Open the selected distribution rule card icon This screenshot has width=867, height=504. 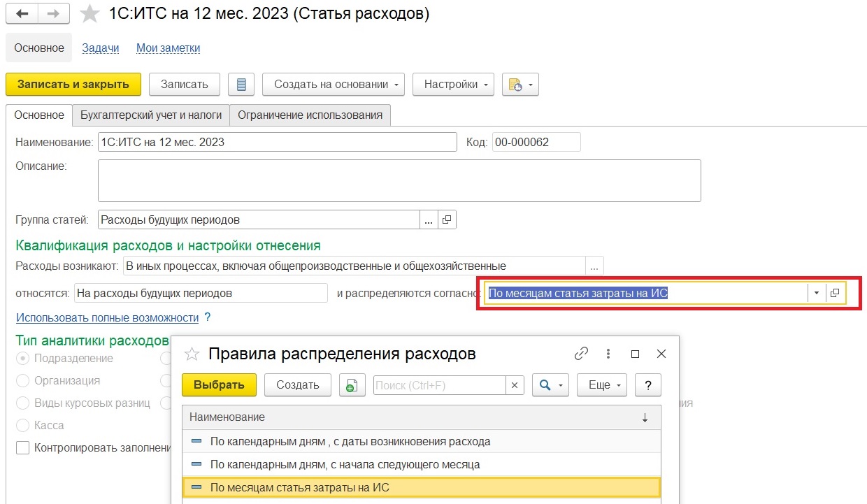835,294
